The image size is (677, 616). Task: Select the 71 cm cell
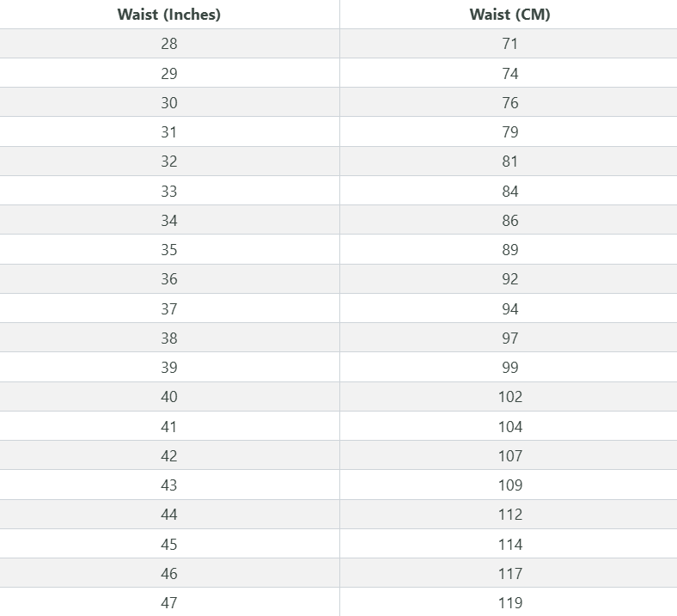click(510, 44)
